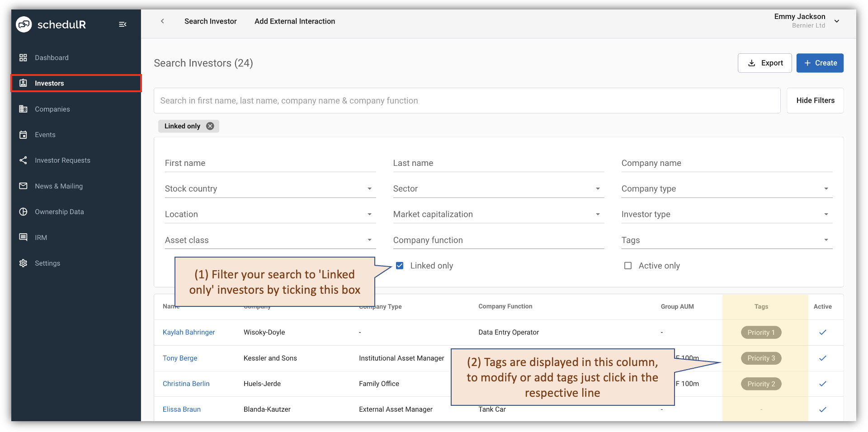Uncheck the Linked only checkbox
Screen dimensions: 868x432
pyautogui.click(x=400, y=265)
